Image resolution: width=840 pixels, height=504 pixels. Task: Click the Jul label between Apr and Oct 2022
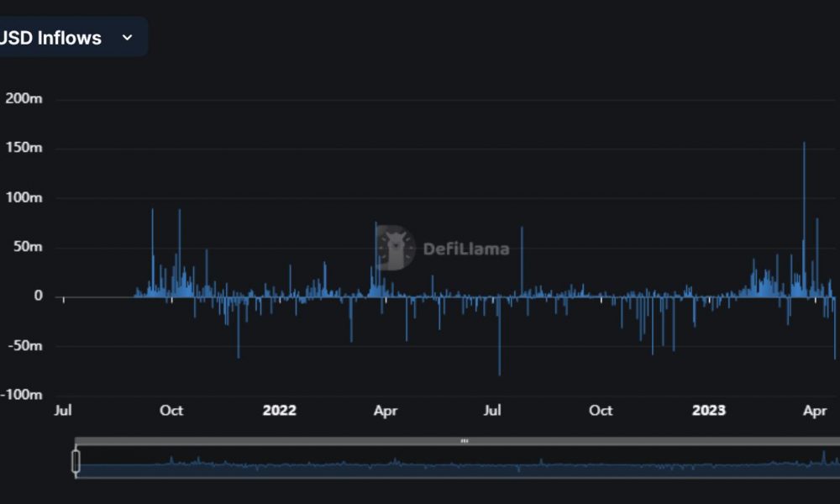coord(492,410)
